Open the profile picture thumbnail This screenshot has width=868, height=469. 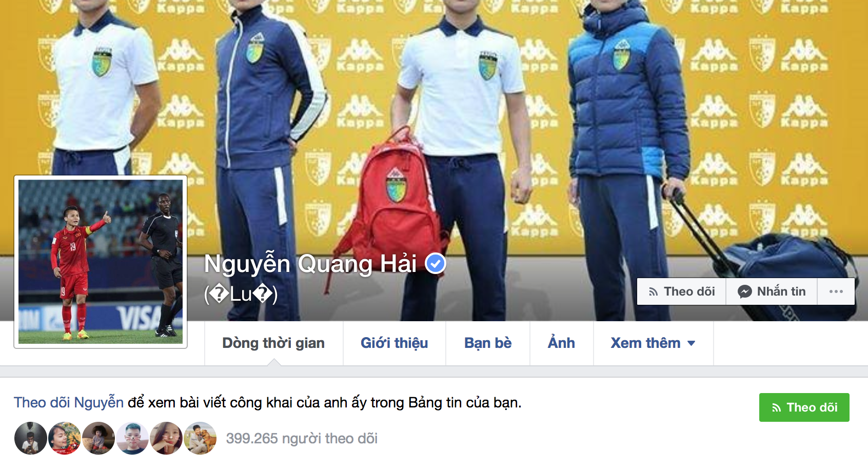(101, 262)
